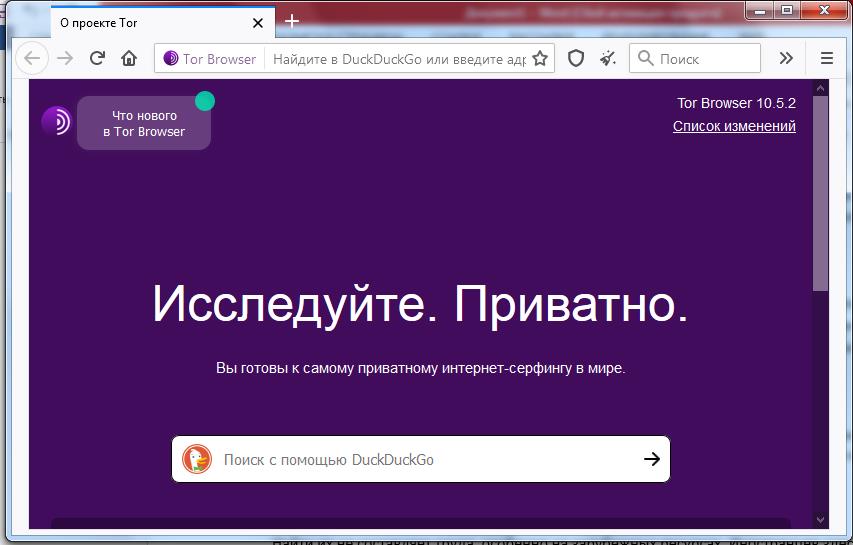Close the Tor Browser window
The height and width of the screenshot is (545, 853).
coord(824,10)
